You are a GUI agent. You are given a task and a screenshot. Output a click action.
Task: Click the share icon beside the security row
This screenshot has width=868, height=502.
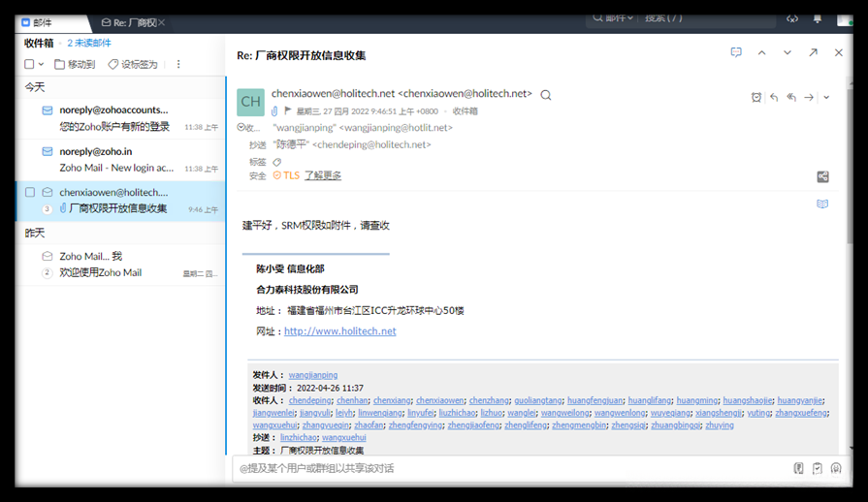823,177
